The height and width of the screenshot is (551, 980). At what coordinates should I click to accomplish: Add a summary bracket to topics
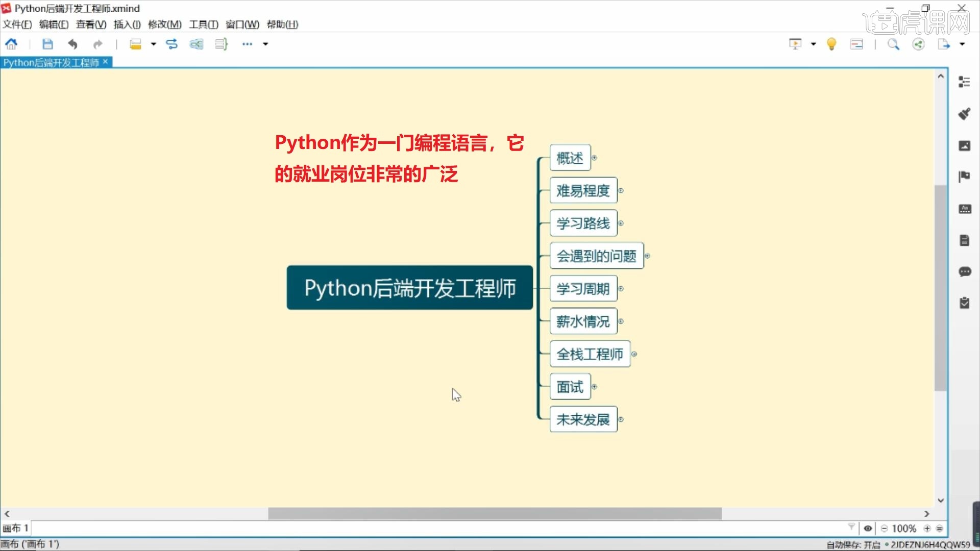(221, 44)
